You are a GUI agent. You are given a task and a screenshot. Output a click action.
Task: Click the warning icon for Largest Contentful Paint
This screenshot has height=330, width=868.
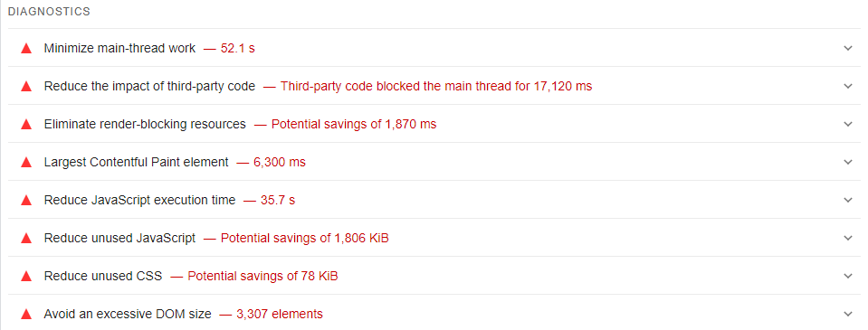point(26,163)
